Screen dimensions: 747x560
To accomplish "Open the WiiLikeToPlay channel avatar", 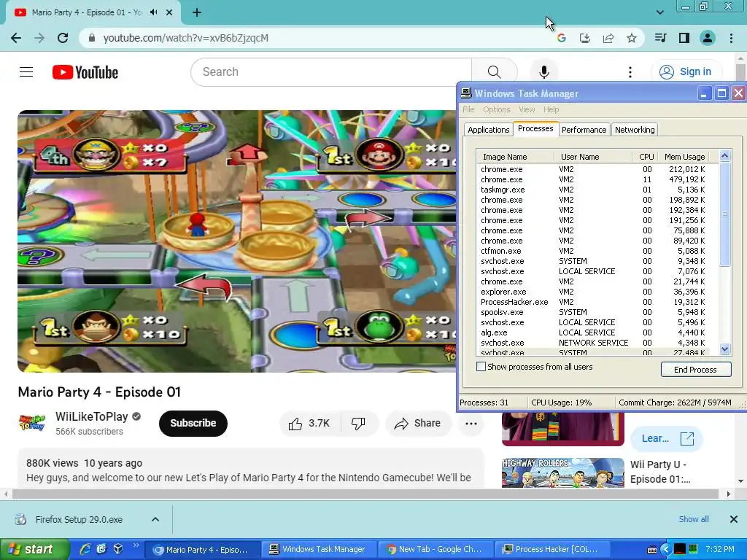I will [32, 422].
